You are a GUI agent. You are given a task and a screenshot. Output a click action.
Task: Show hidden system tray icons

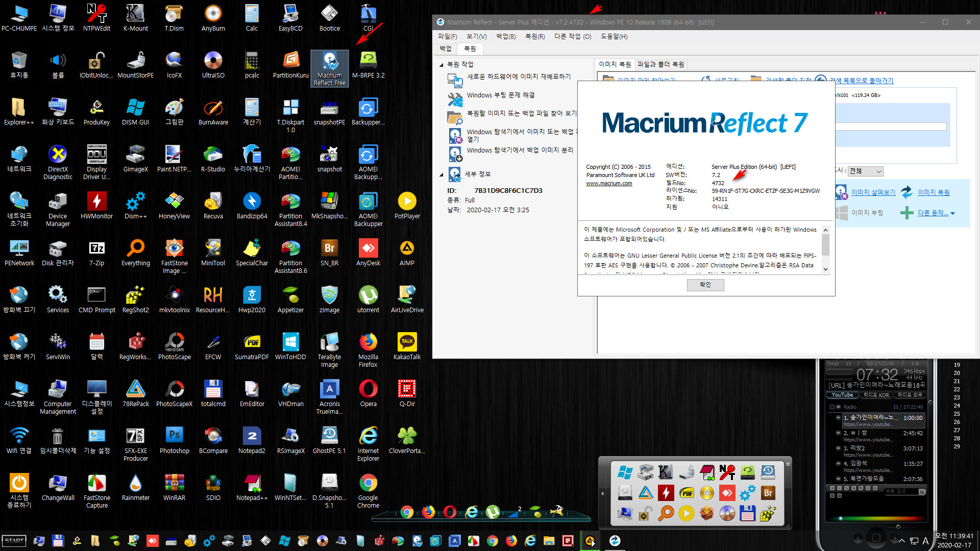pos(902,541)
